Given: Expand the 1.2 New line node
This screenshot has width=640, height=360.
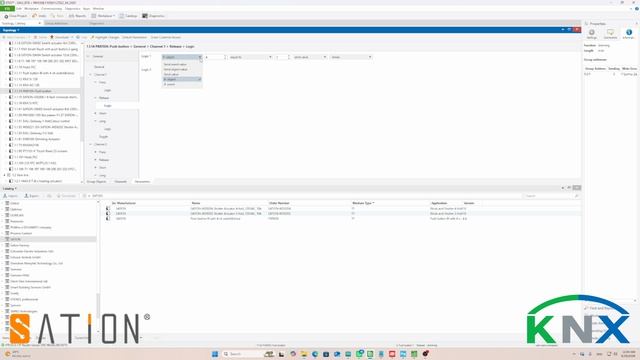Looking at the screenshot, I should point(5,175).
